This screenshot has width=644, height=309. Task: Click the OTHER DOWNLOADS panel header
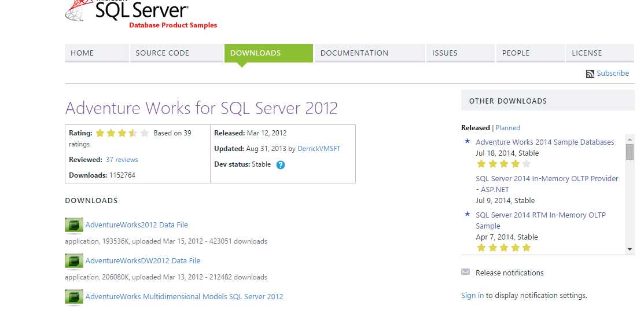(548, 101)
